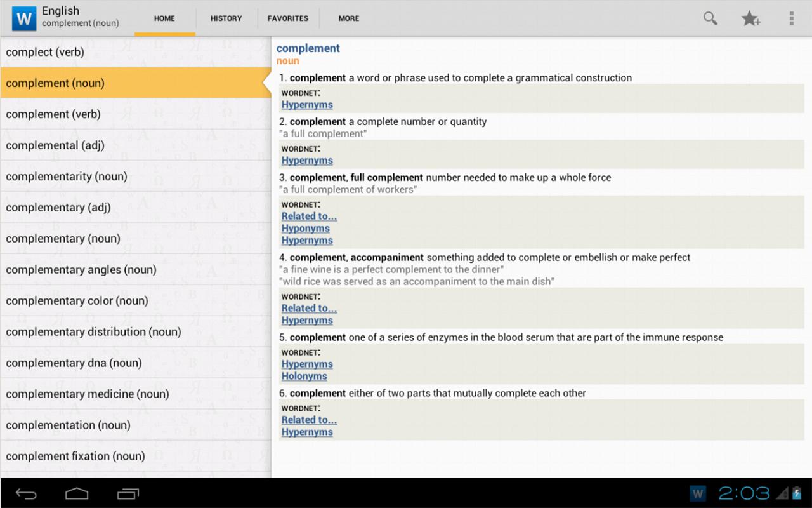The height and width of the screenshot is (508, 812).
Task: Open Related to... under definition 4
Action: coord(309,308)
